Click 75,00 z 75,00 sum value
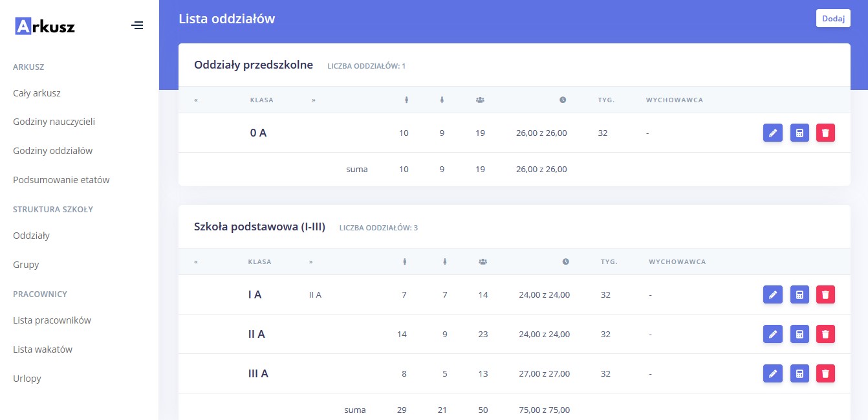 pyautogui.click(x=545, y=410)
